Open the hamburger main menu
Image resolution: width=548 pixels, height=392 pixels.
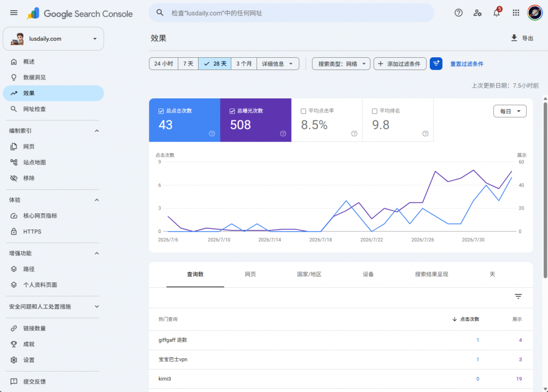(13, 13)
